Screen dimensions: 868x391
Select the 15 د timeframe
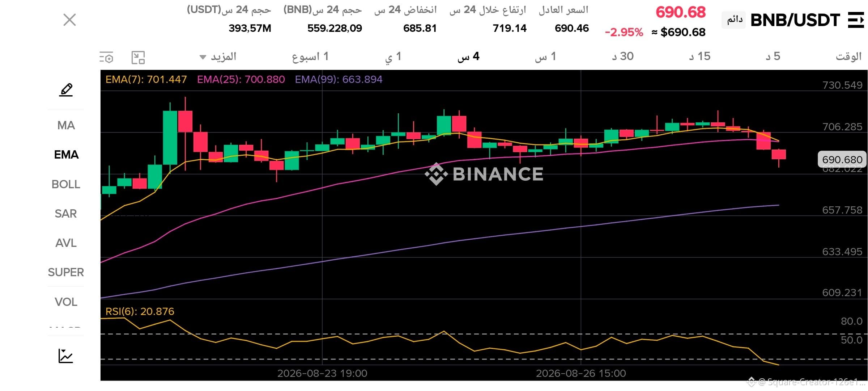[700, 57]
